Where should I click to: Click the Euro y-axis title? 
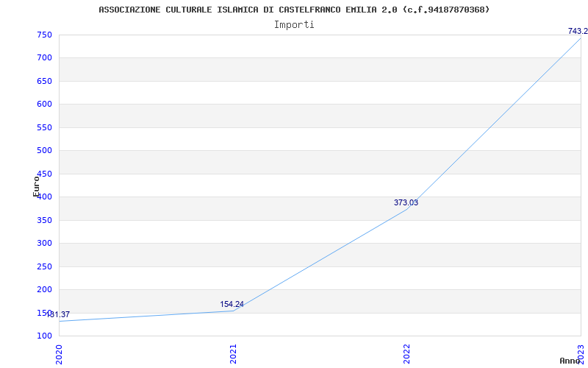[36, 185]
